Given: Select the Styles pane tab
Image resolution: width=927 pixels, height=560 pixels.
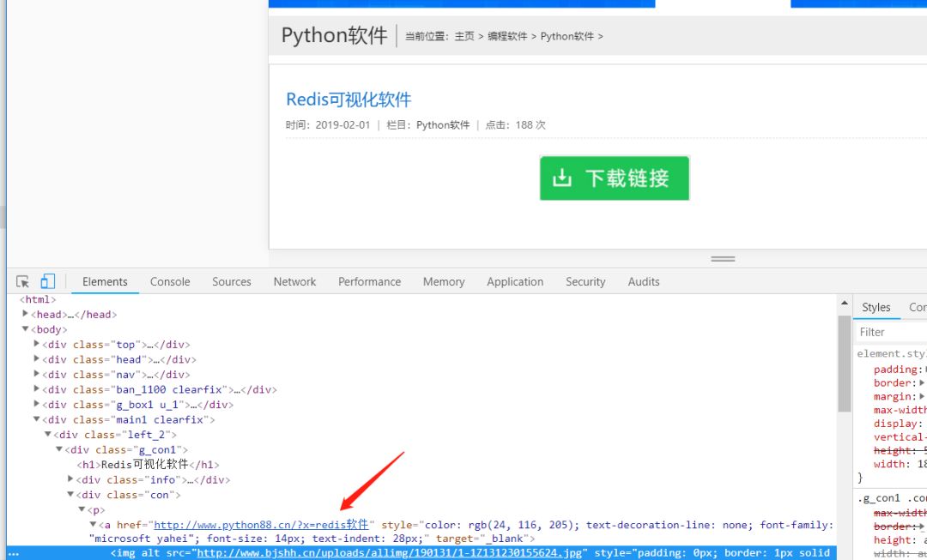Looking at the screenshot, I should click(x=875, y=307).
